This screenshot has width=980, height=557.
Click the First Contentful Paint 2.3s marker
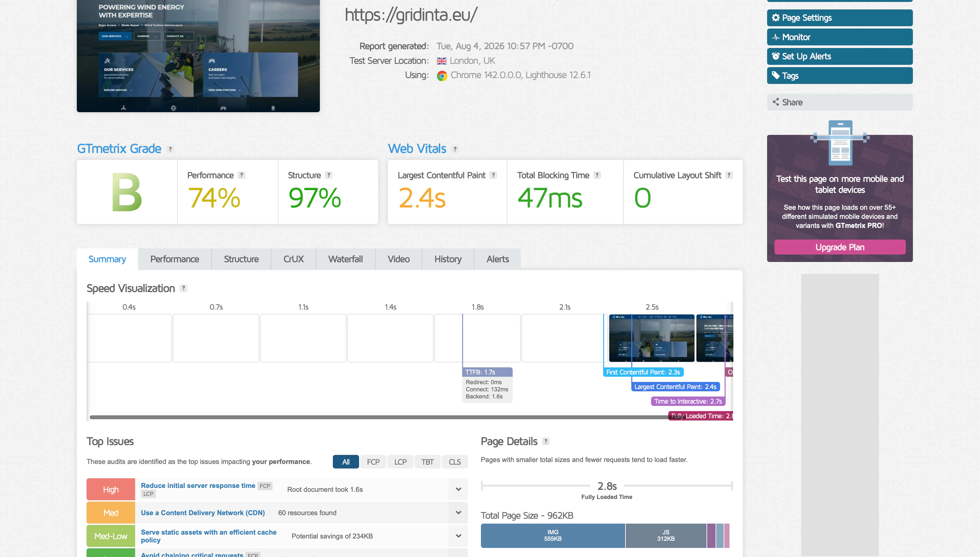coord(643,372)
